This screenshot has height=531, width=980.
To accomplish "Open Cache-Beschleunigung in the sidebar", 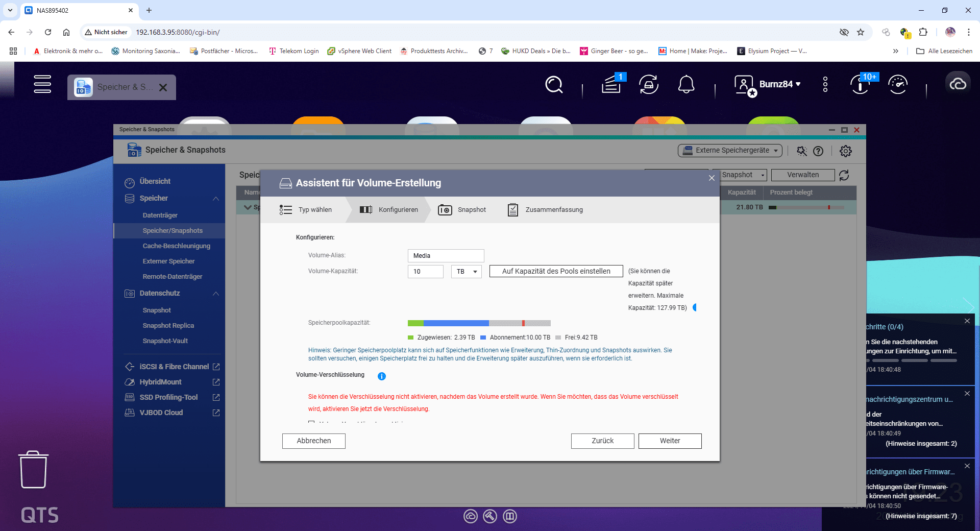I will click(177, 246).
